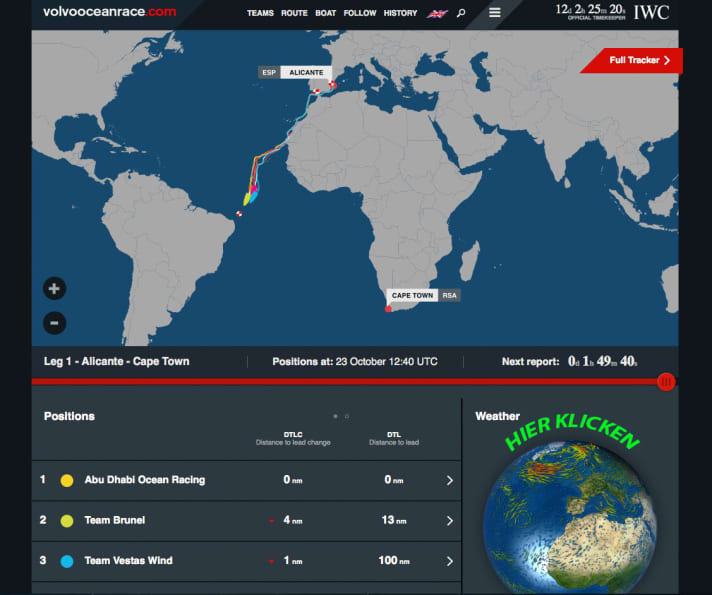Click the IWC official timekeeper logo
This screenshot has width=712, height=595.
(x=651, y=12)
